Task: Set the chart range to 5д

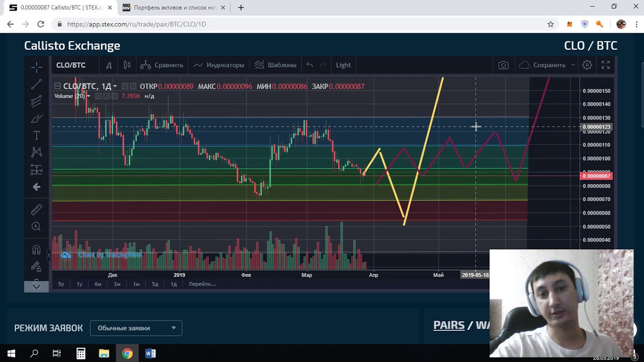Action: 155,284
